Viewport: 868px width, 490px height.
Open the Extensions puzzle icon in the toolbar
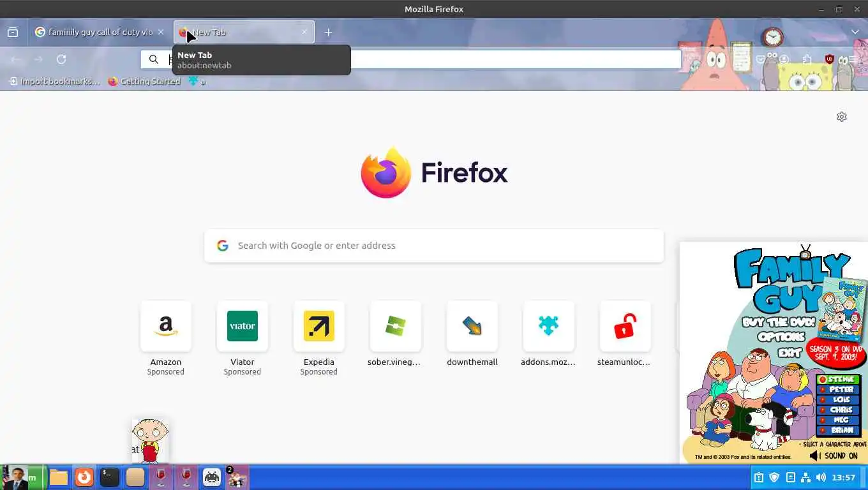807,59
